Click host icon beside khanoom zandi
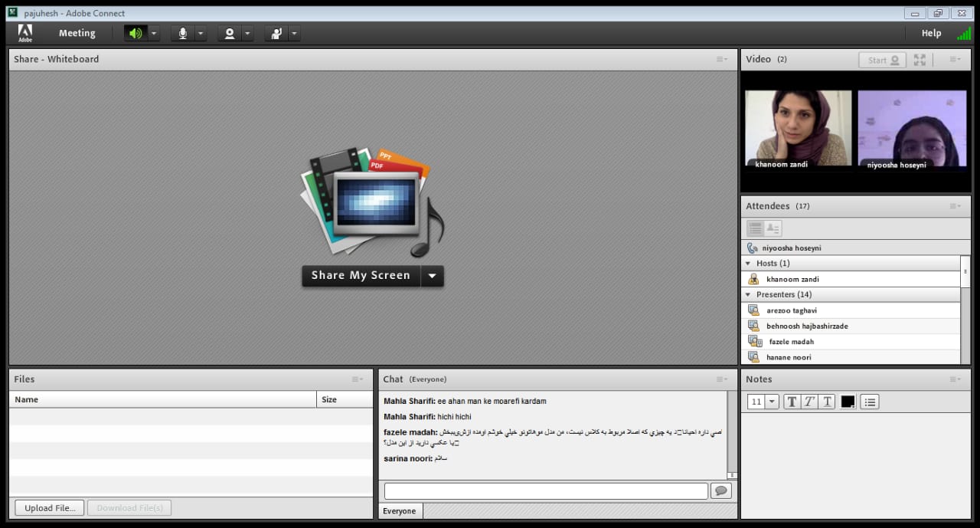 click(x=753, y=280)
